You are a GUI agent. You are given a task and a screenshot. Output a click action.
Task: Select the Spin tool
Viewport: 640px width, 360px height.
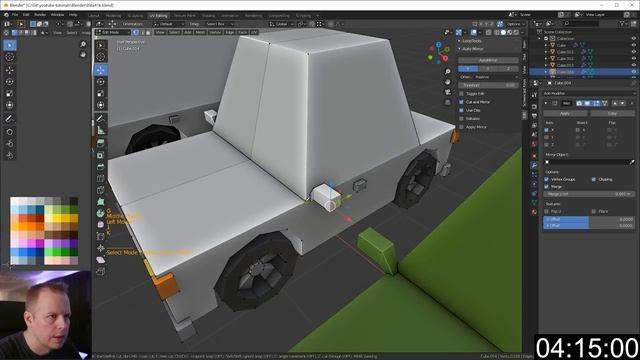[x=101, y=213]
